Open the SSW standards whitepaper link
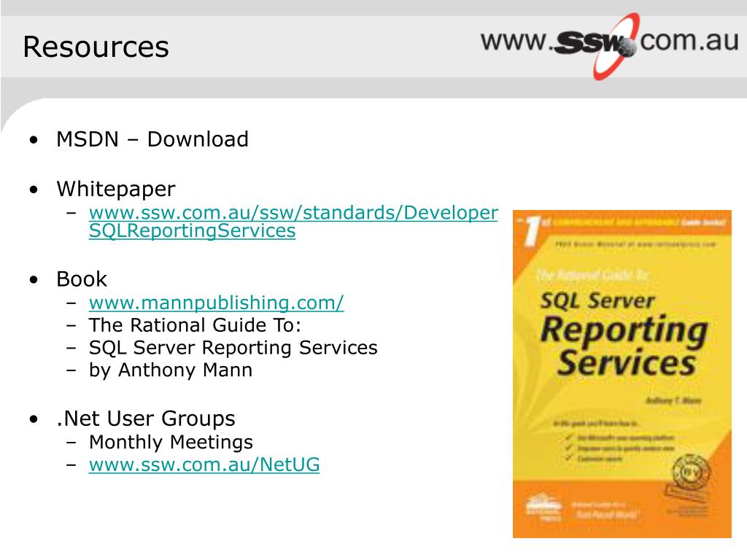This screenshot has width=747, height=560. click(x=293, y=222)
